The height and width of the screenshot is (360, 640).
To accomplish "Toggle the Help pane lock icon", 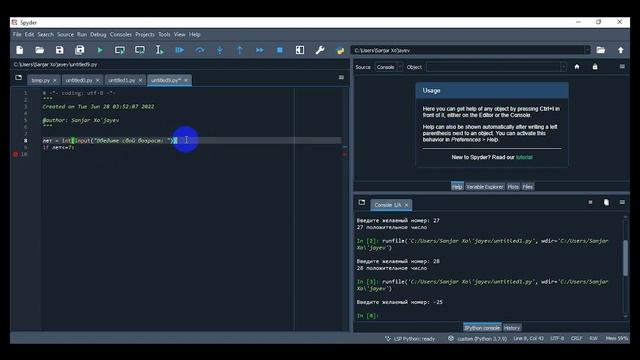I will [x=595, y=67].
